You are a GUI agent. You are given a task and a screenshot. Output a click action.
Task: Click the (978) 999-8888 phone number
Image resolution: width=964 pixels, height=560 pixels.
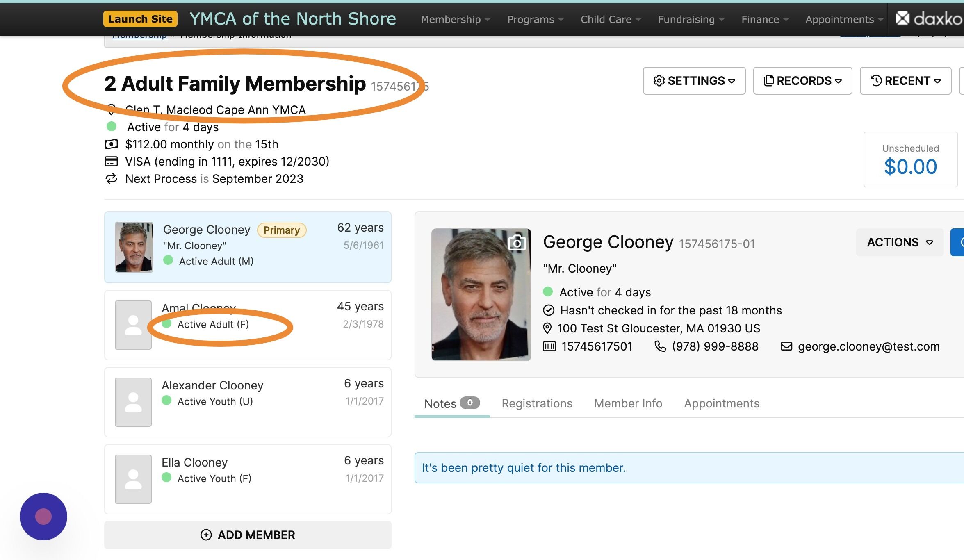715,346
